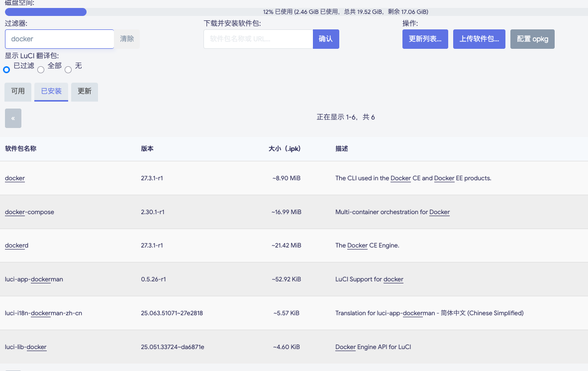
Task: Open the 配置 opkg configuration button
Action: tap(532, 39)
